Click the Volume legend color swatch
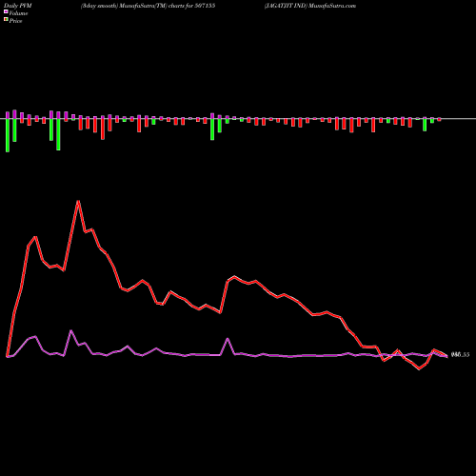 (6, 11)
